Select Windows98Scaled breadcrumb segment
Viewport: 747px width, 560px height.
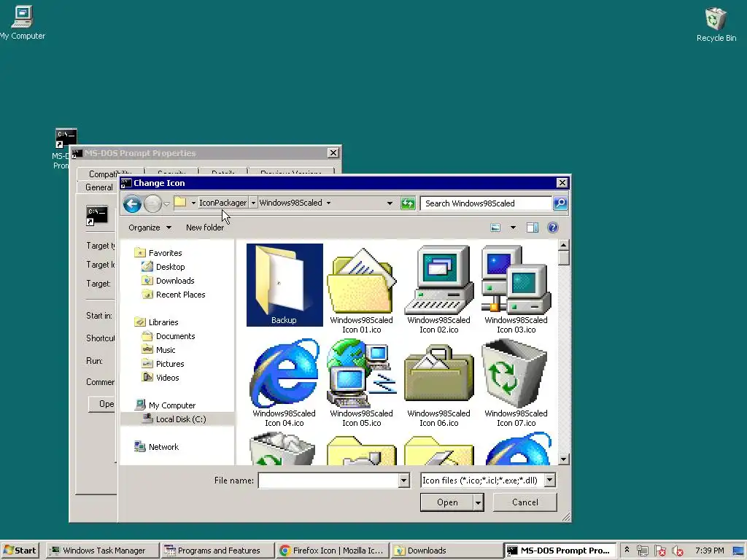click(290, 203)
